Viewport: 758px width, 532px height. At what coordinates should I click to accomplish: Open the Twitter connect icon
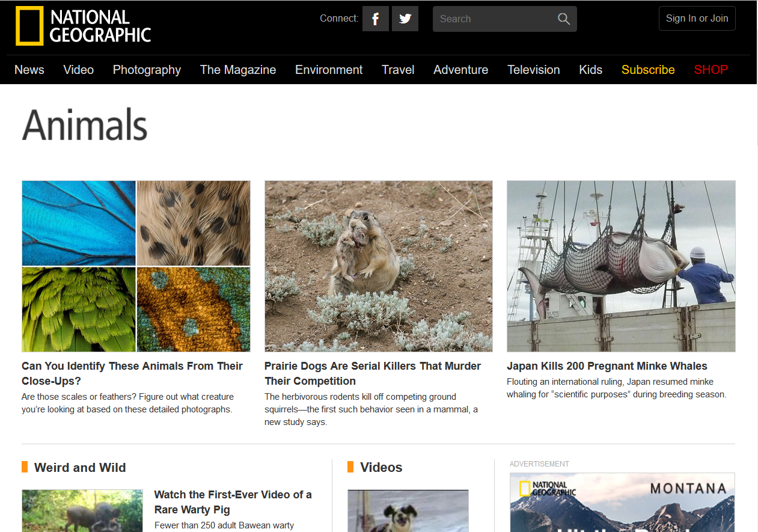click(405, 19)
